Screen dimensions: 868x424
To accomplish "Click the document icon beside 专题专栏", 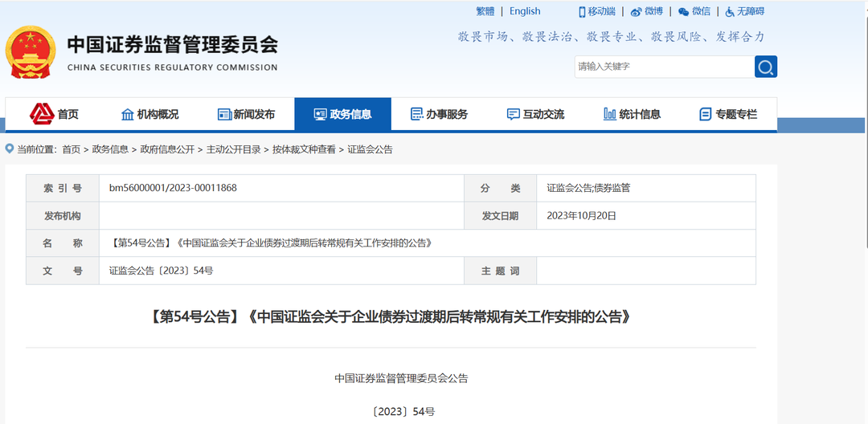I will 706,114.
